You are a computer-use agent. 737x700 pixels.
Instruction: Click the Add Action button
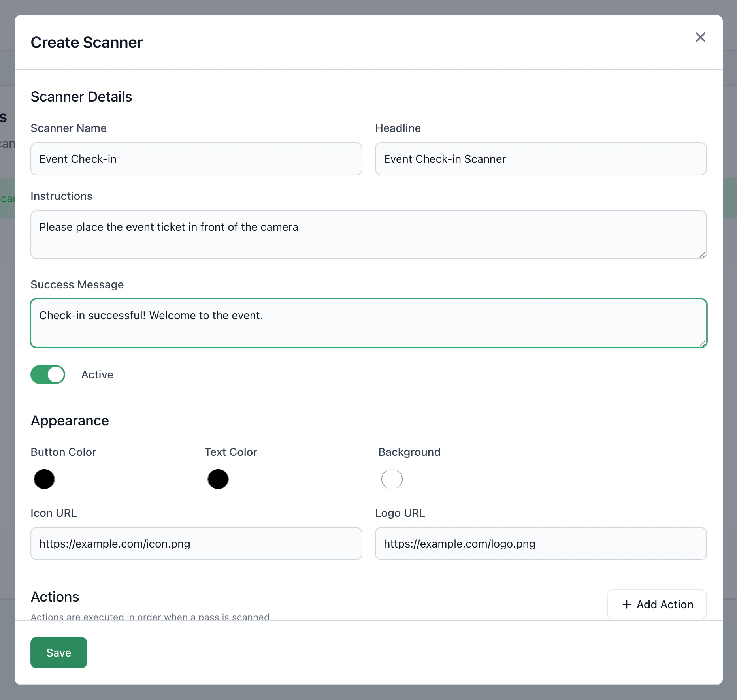pyautogui.click(x=657, y=604)
